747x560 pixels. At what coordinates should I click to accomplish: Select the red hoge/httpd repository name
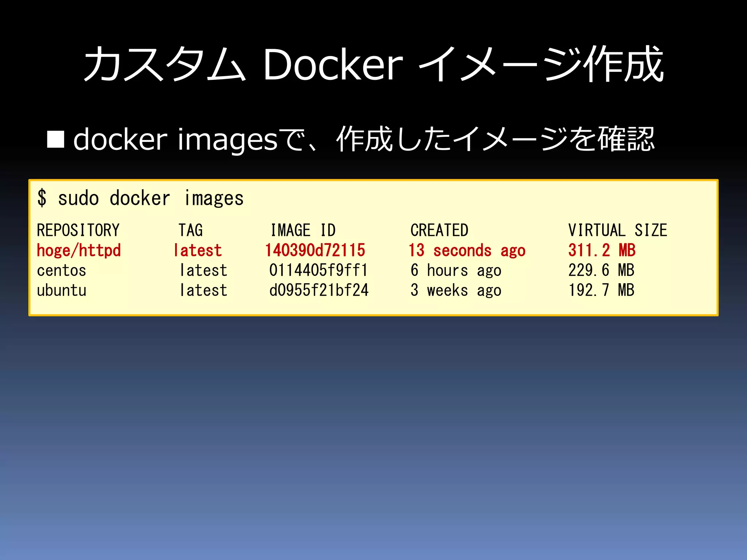(x=79, y=251)
